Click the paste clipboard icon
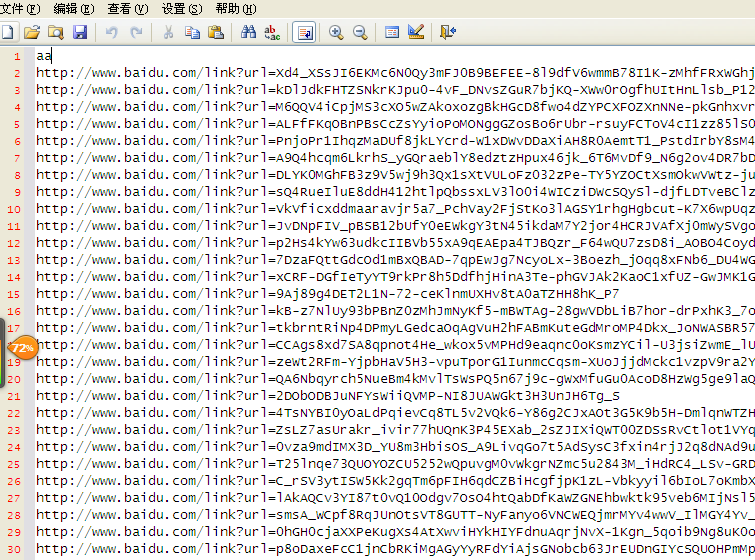 point(216,33)
